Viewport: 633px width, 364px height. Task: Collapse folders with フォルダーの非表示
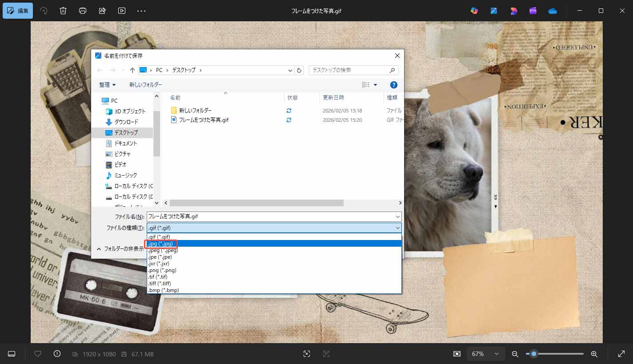120,249
